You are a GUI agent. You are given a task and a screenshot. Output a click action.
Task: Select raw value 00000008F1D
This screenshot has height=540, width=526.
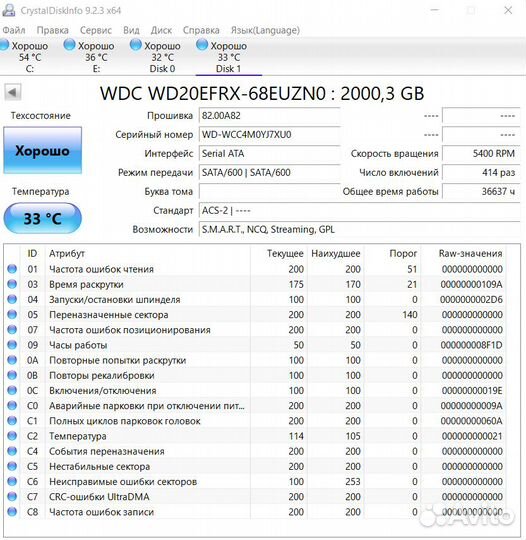[x=471, y=345]
